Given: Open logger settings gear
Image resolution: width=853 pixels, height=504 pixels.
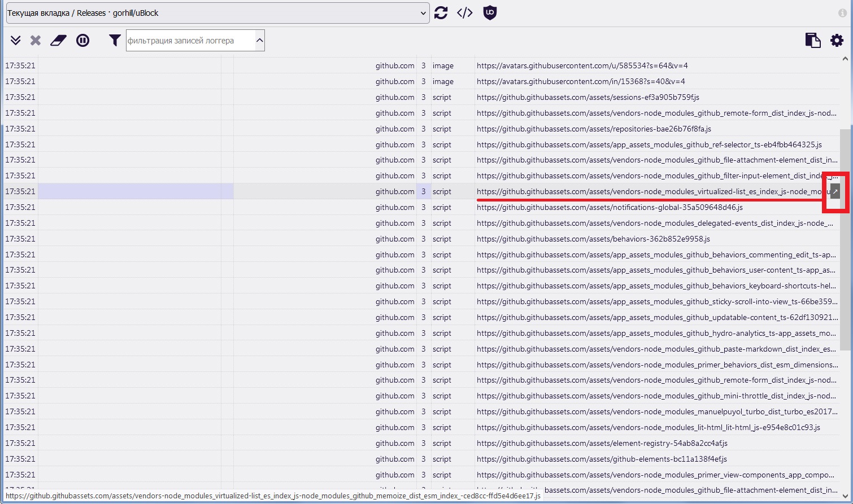Looking at the screenshot, I should click(837, 40).
